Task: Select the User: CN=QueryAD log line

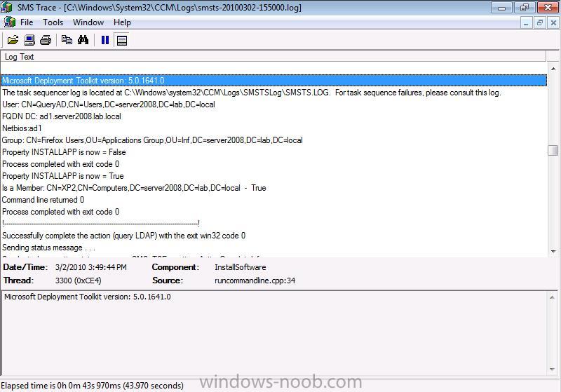Action: point(274,104)
